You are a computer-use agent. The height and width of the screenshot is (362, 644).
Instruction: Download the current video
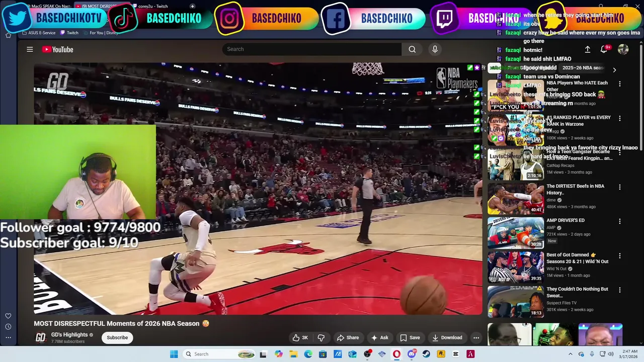(447, 338)
